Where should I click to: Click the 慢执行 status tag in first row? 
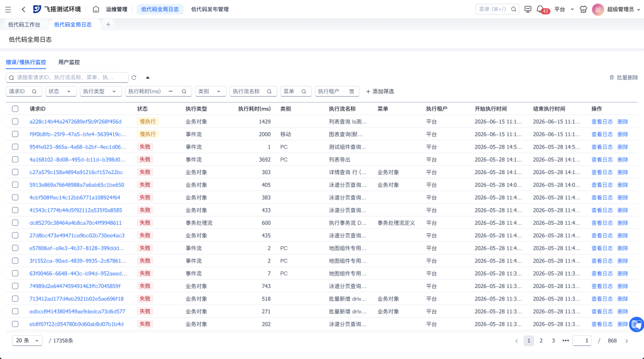[x=147, y=122]
